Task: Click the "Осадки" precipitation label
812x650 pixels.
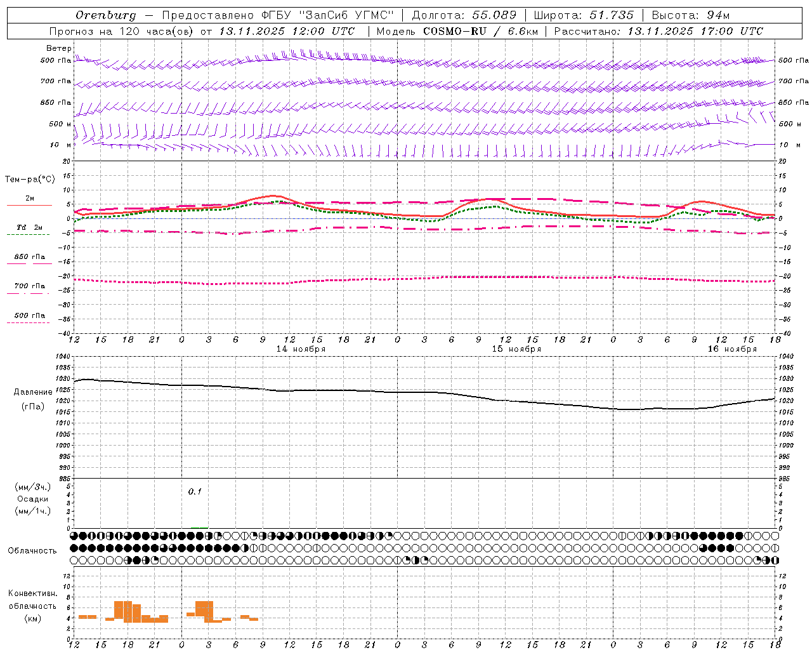Action: click(33, 499)
